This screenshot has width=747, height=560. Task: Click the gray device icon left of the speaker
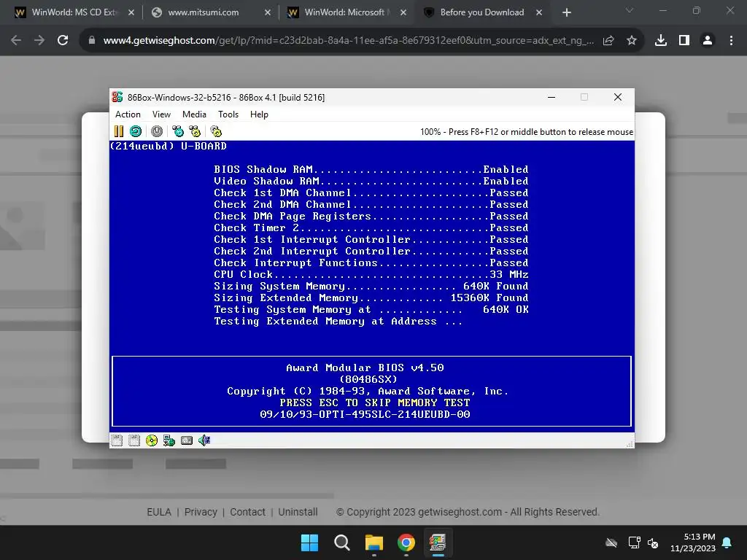(187, 440)
